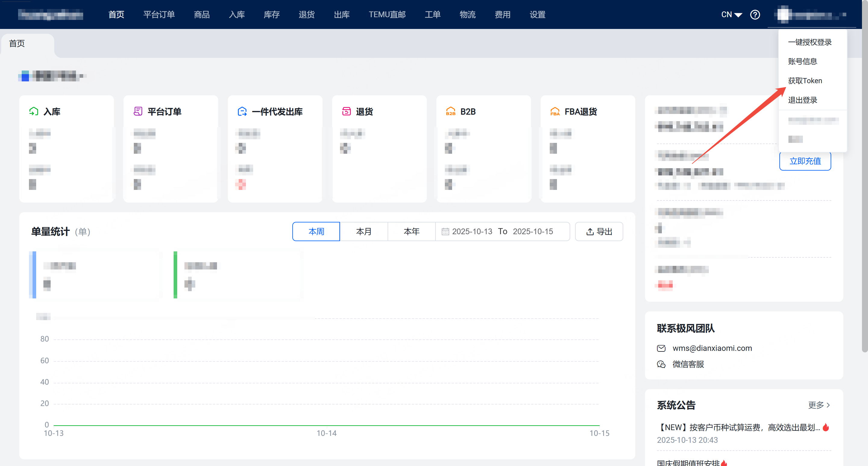Click the B2B card icon
Screen dimensions: 868x466
(x=451, y=111)
